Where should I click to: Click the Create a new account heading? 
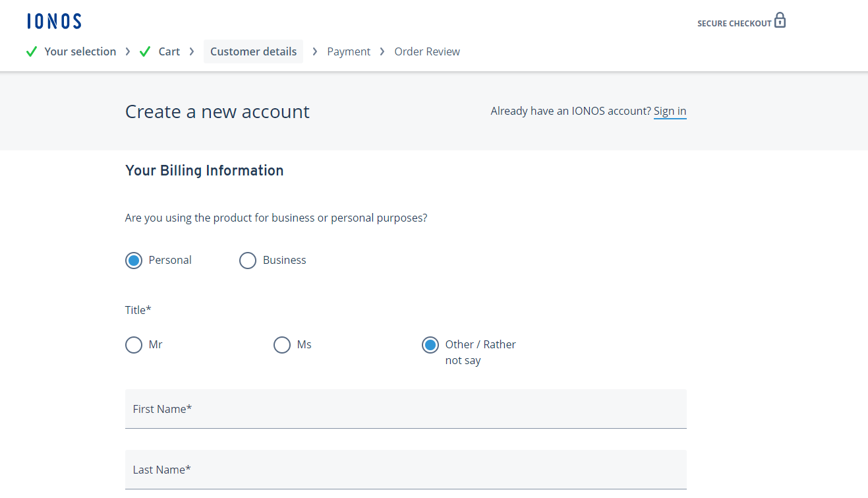(x=217, y=111)
